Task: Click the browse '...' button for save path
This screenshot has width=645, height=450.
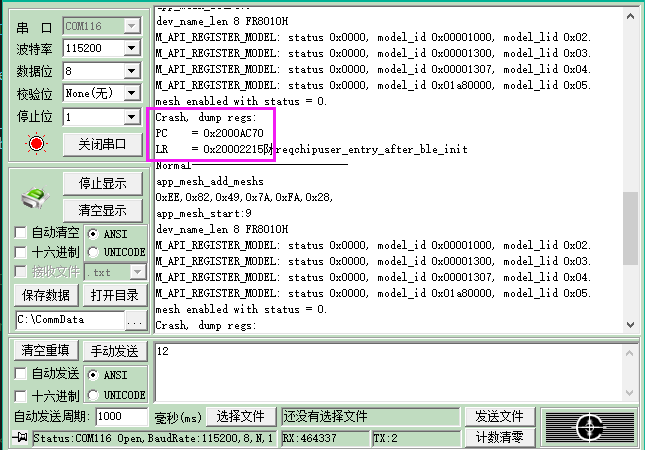Action: [136, 320]
